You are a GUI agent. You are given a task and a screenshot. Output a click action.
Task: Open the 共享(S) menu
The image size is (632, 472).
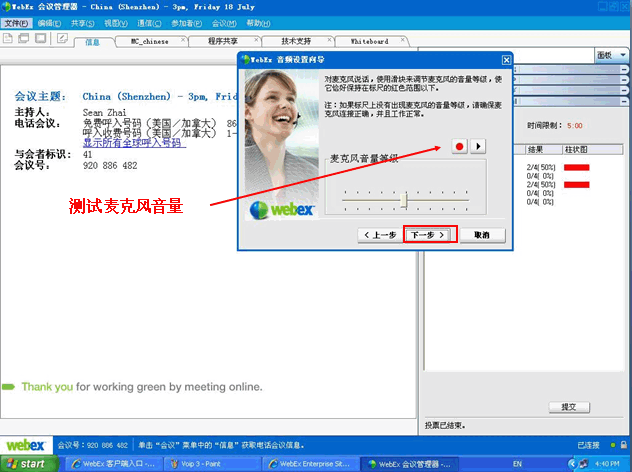(x=83, y=23)
